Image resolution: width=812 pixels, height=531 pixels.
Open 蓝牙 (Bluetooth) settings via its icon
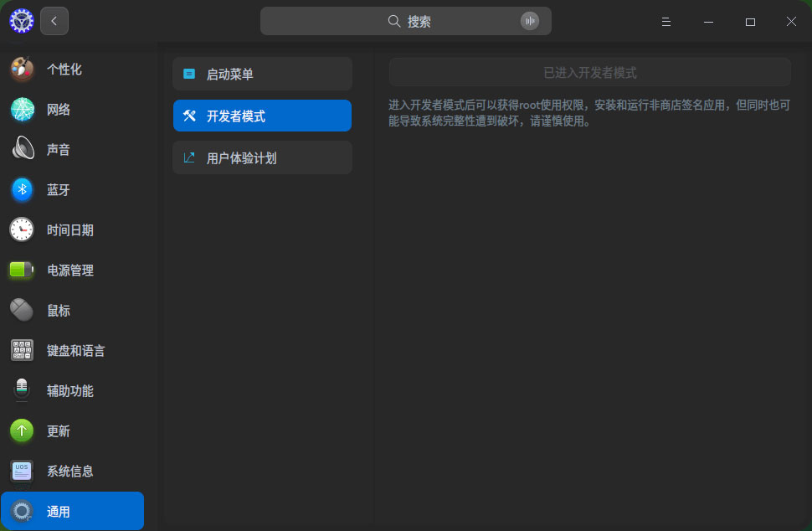(x=21, y=189)
